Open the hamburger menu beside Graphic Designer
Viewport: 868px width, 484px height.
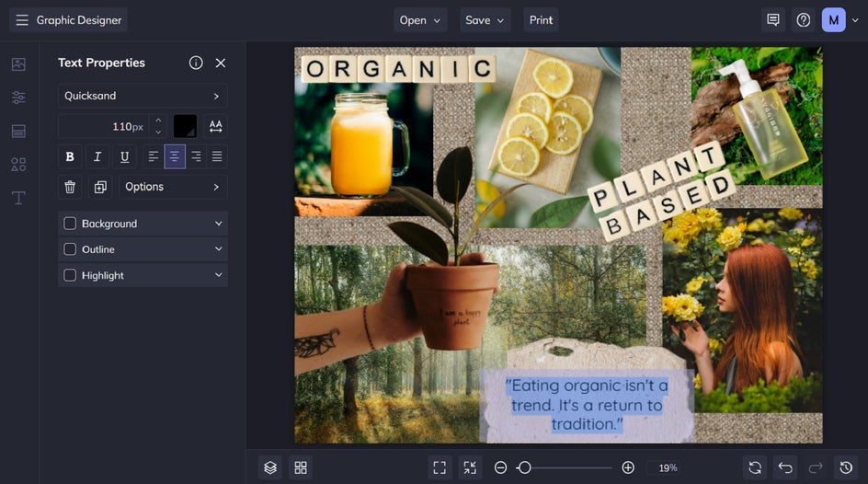(21, 20)
